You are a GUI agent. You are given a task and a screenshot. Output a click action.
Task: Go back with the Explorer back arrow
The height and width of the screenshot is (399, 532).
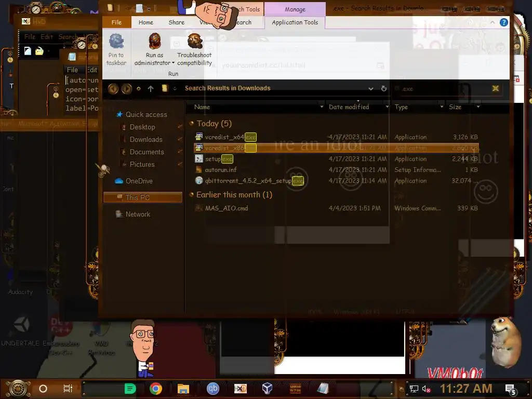113,88
